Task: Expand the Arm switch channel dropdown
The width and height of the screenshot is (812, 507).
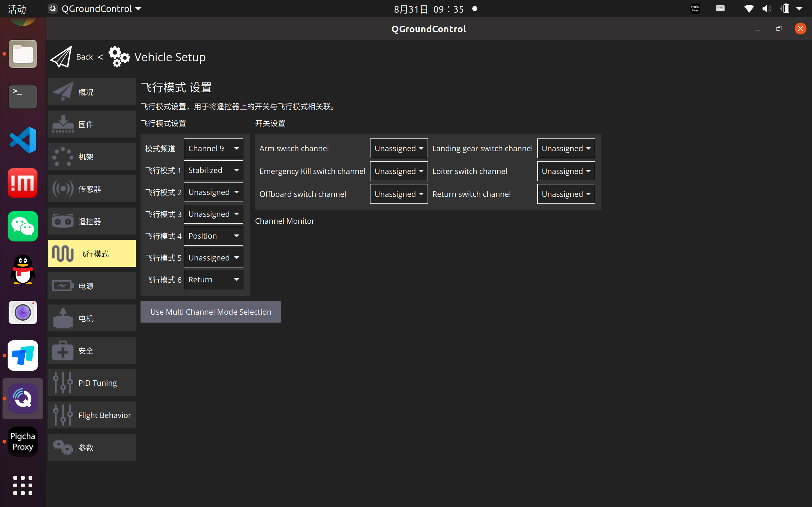Action: coord(399,148)
